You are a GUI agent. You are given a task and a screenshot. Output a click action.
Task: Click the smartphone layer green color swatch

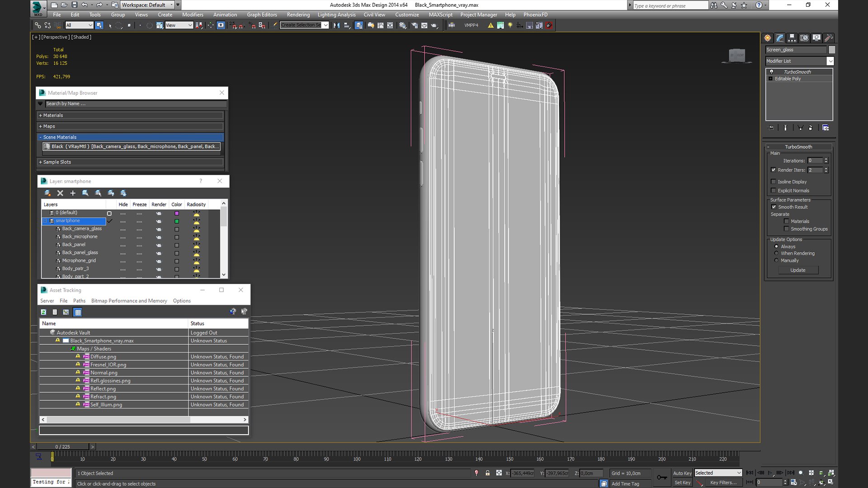tap(177, 221)
